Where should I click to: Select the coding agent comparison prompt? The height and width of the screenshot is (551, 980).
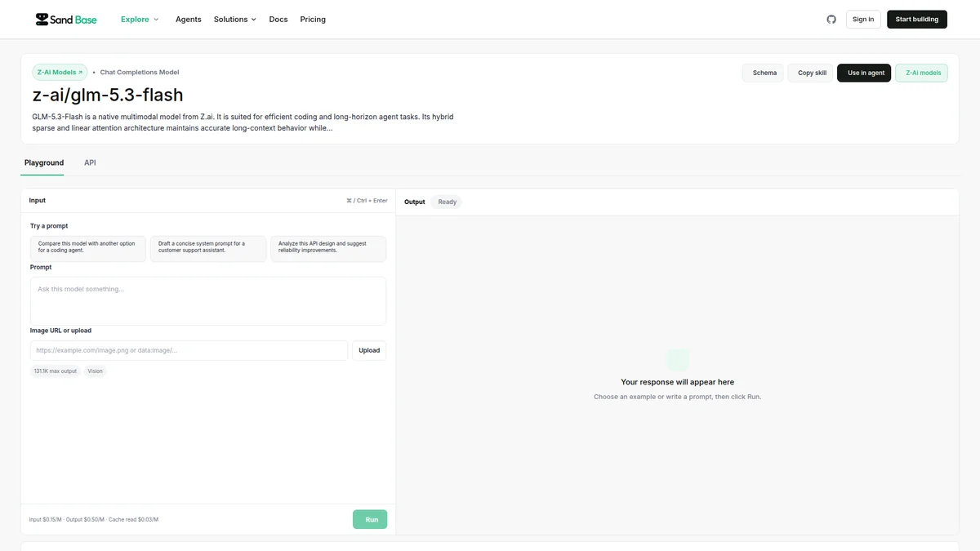88,249
